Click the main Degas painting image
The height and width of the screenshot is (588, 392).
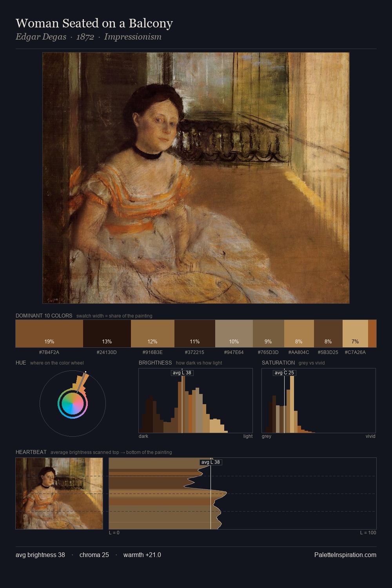pyautogui.click(x=196, y=178)
